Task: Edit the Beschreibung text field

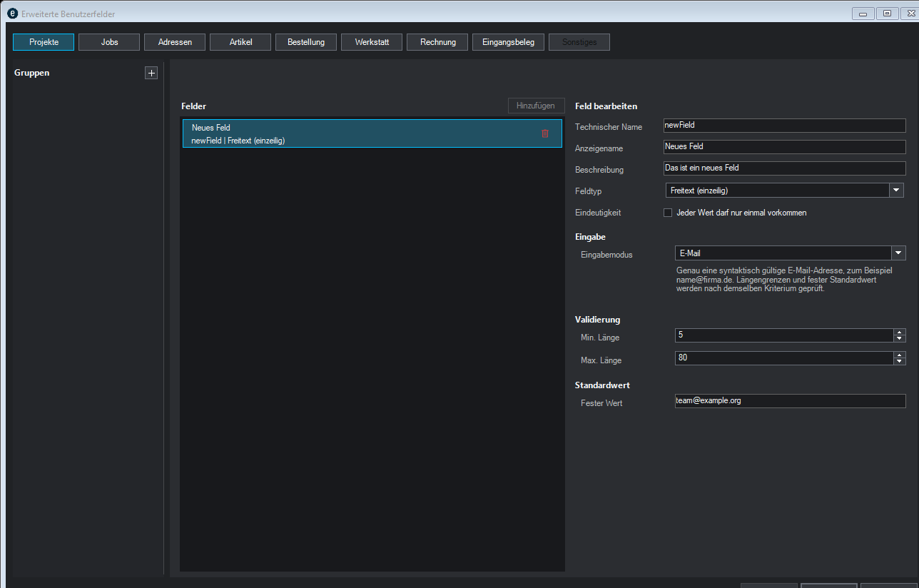Action: [x=784, y=168]
